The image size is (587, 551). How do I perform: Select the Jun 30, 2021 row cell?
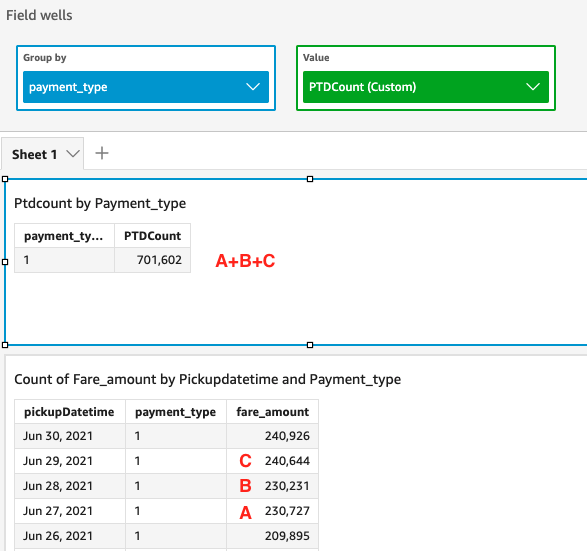pyautogui.click(x=70, y=436)
